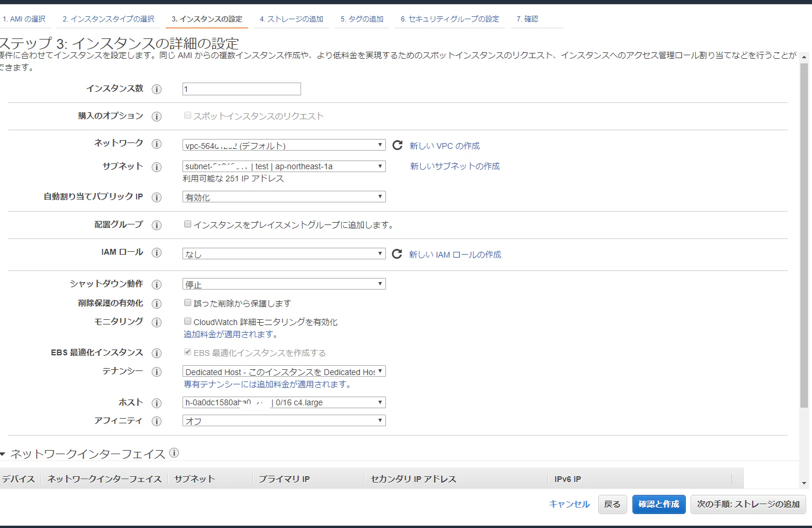
Task: Click info icon beside ホスト
Action: 156,403
